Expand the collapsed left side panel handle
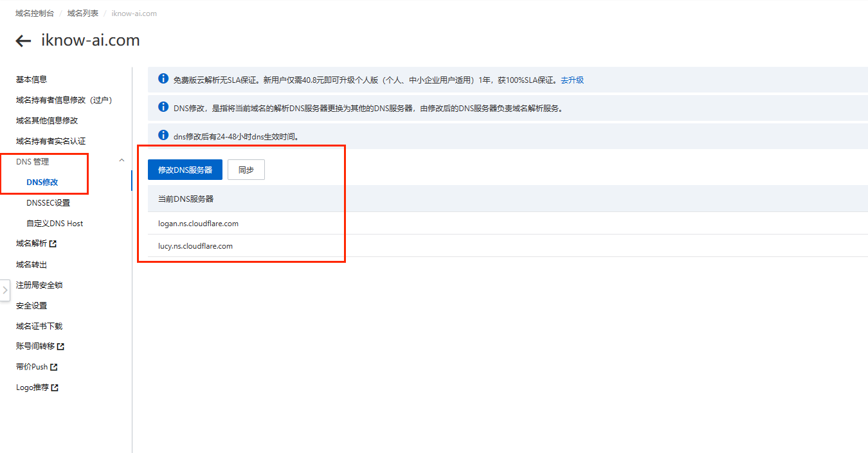The image size is (868, 453). tap(5, 290)
